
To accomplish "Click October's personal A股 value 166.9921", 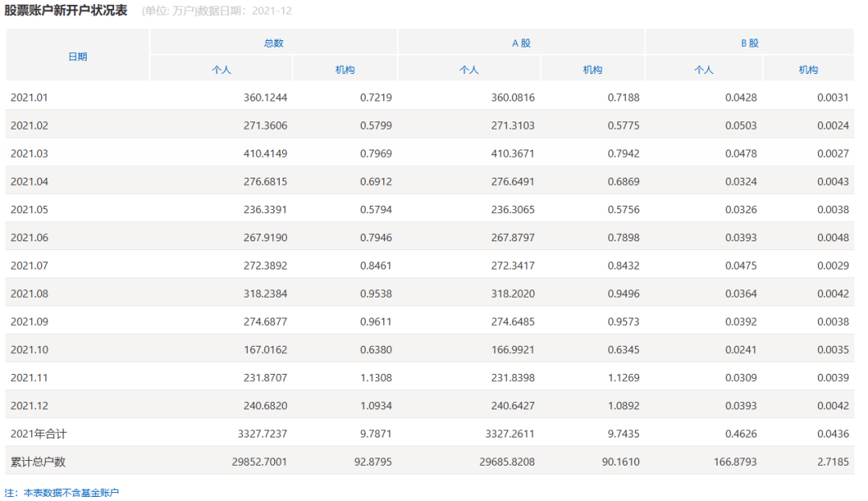I will click(x=514, y=349).
